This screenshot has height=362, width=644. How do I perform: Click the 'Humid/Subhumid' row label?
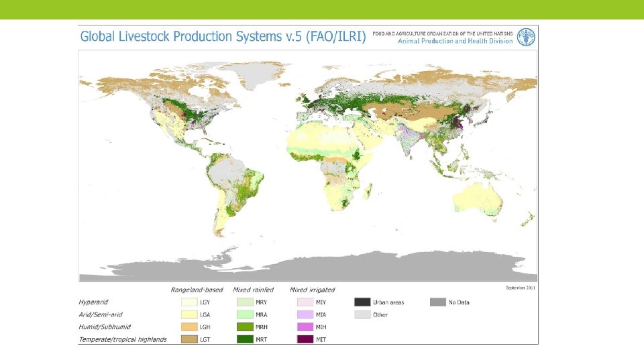tap(105, 326)
